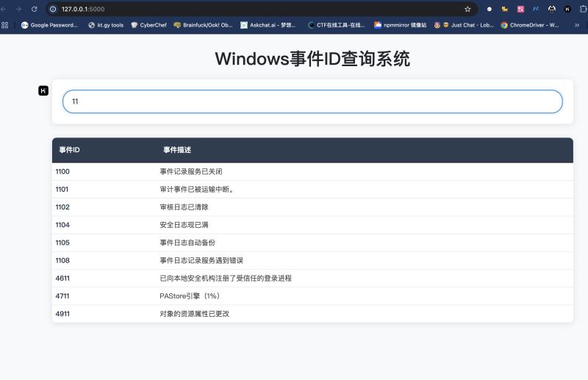Click description 已向本地安全机构注册了受信任的登录进程
The image size is (588, 380).
(226, 278)
